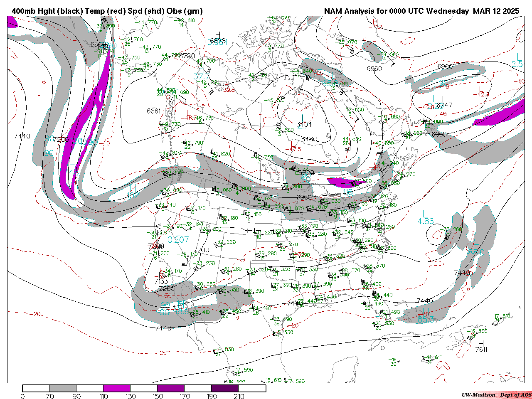Click the gray 70–90 speed legend swatch
This screenshot has width=532, height=399.
[63, 388]
